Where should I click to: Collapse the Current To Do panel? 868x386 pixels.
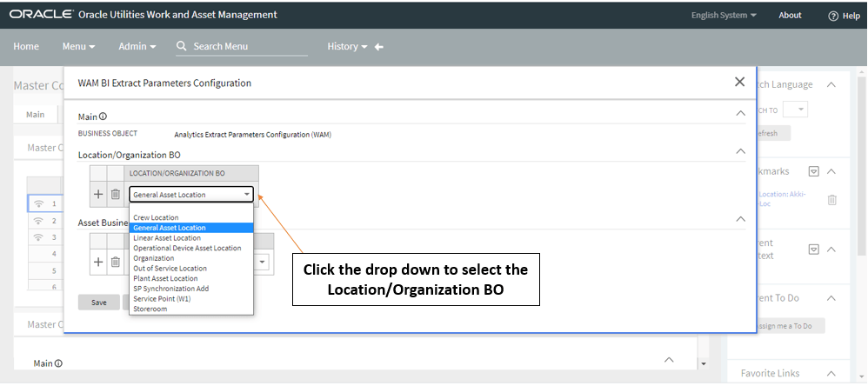click(x=831, y=298)
